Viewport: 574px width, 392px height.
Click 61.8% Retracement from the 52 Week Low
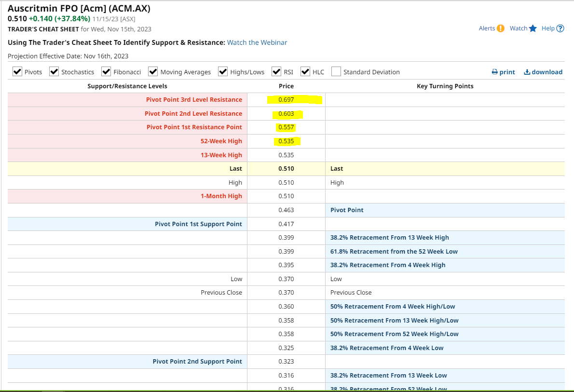pos(394,252)
